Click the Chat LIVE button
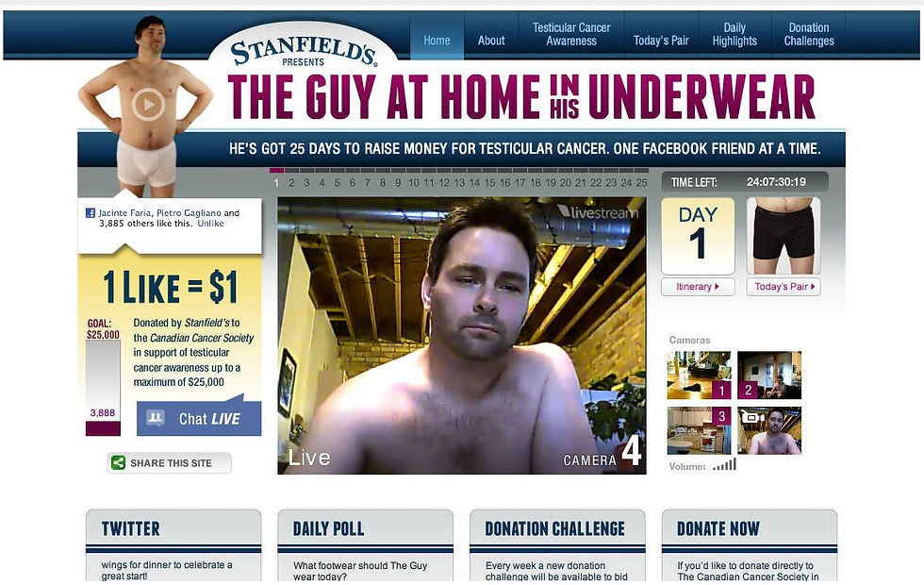 199,419
